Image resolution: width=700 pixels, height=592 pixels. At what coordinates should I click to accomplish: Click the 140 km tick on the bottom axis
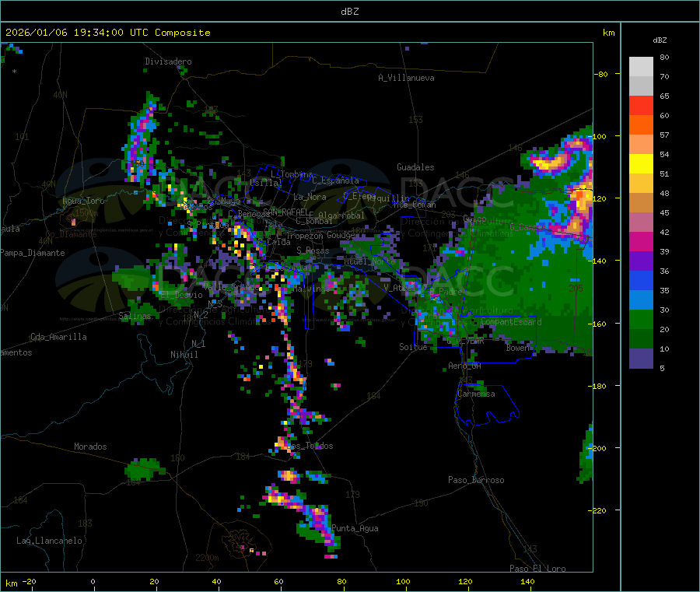pyautogui.click(x=527, y=582)
